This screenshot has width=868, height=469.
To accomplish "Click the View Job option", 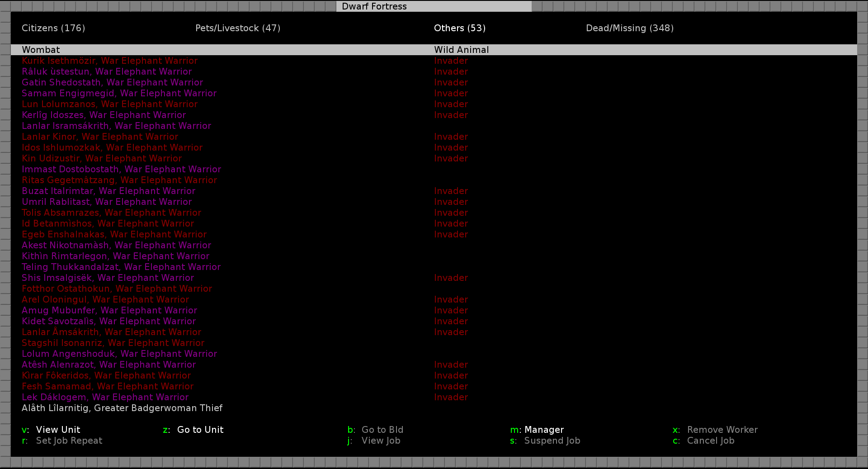I will (x=380, y=441).
